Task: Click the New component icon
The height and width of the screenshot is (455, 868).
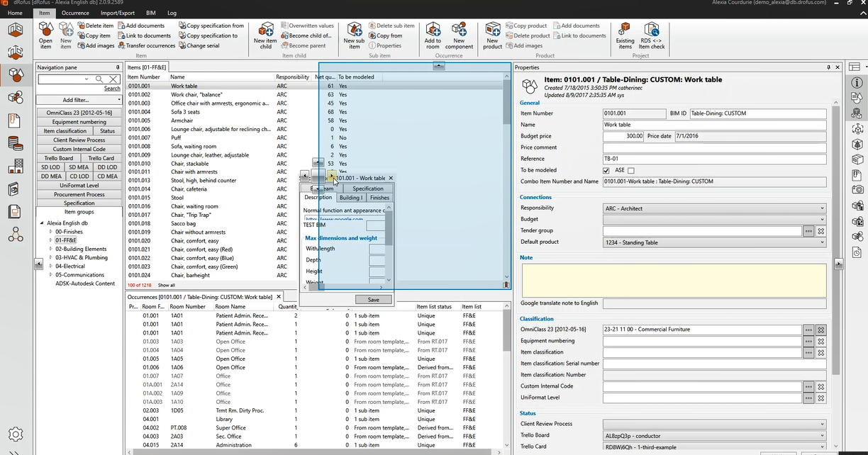Action: pos(459,34)
